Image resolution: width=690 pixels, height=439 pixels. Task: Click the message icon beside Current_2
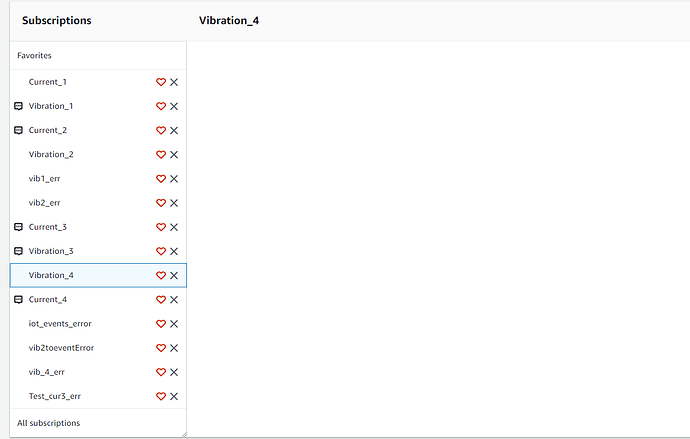(18, 130)
